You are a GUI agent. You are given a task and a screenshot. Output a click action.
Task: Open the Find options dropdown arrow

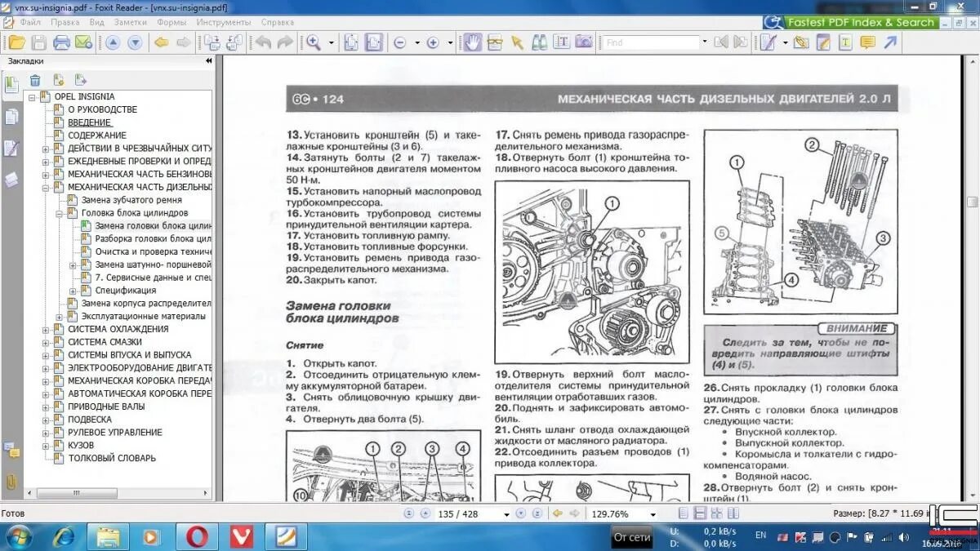pos(706,42)
